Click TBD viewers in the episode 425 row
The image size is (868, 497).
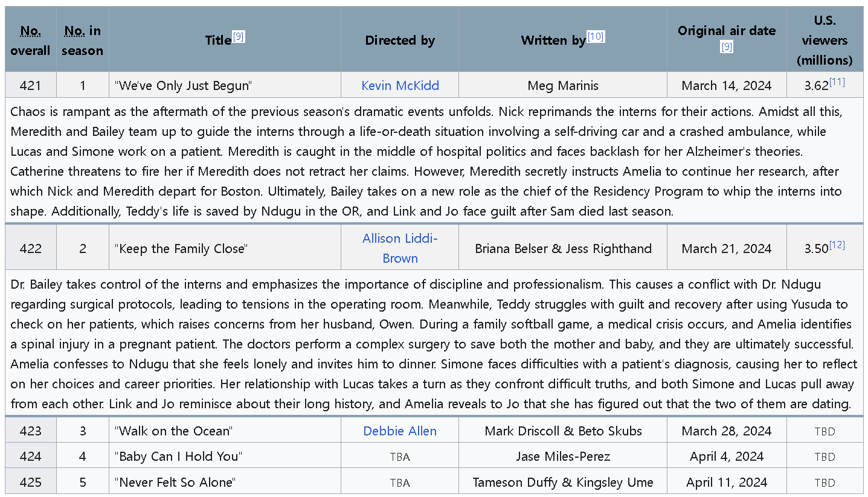tap(825, 483)
